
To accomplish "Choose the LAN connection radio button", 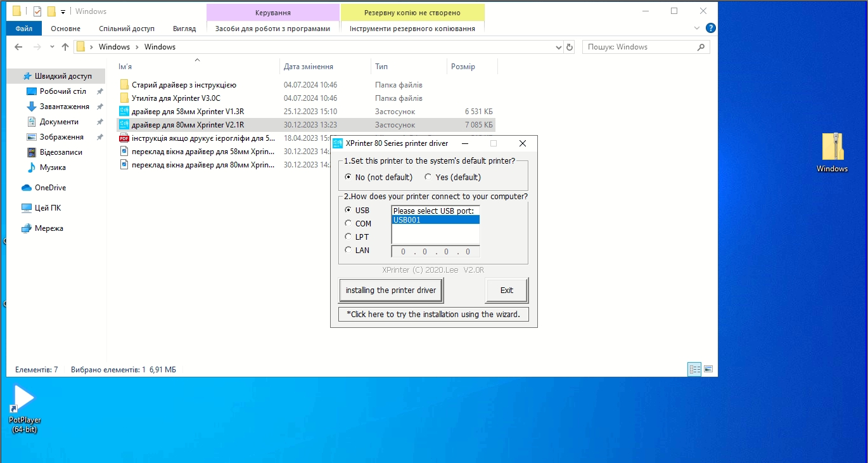I will point(348,251).
